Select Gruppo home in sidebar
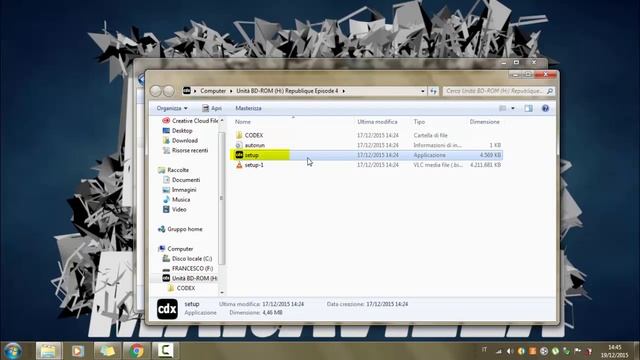Image resolution: width=640 pixels, height=360 pixels. 180,229
